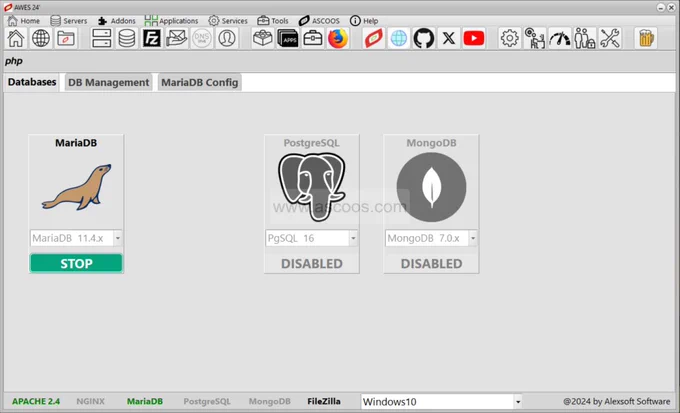Close the AWES 24 window
This screenshot has width=680, height=413.
[671, 7]
